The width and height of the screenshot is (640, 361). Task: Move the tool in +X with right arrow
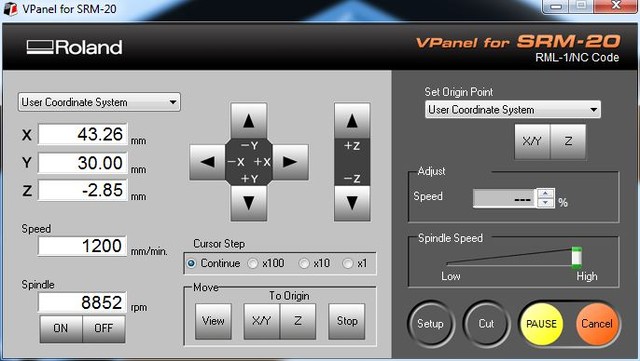click(290, 162)
